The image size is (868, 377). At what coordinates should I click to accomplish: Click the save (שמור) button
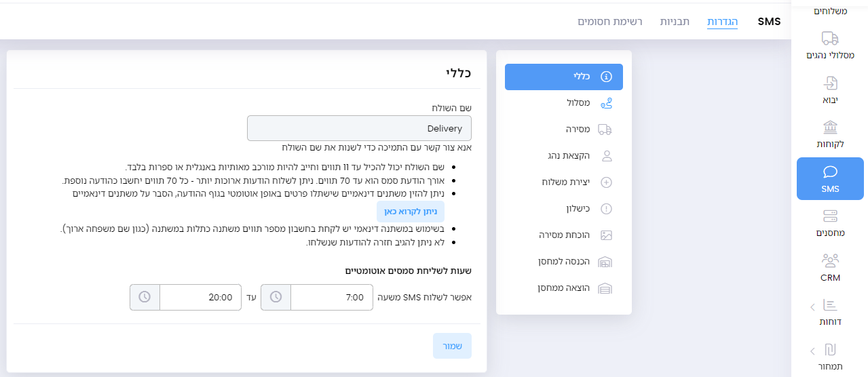coord(452,346)
